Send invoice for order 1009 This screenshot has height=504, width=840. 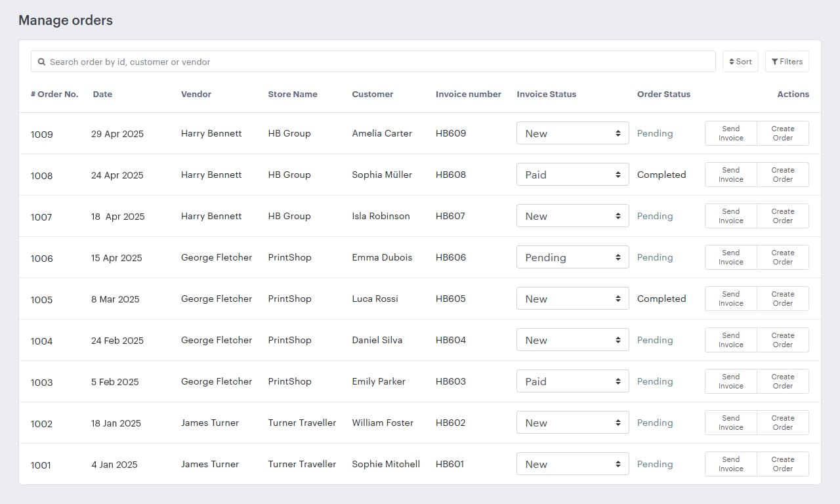point(730,133)
